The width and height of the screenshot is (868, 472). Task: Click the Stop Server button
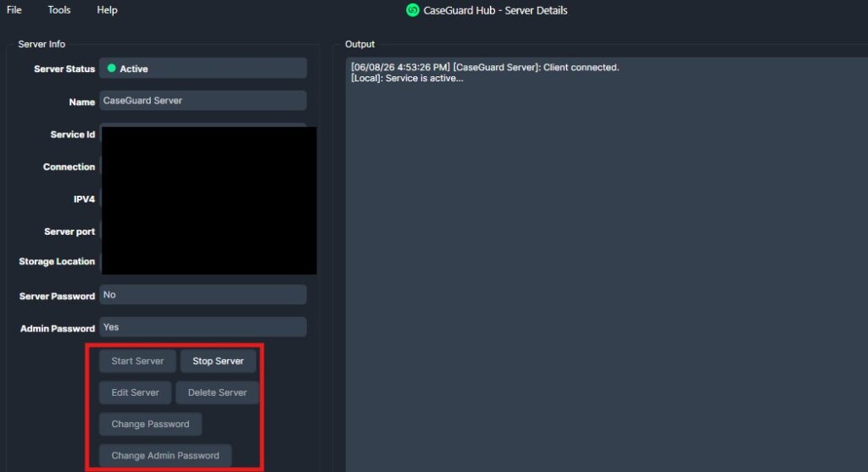218,361
